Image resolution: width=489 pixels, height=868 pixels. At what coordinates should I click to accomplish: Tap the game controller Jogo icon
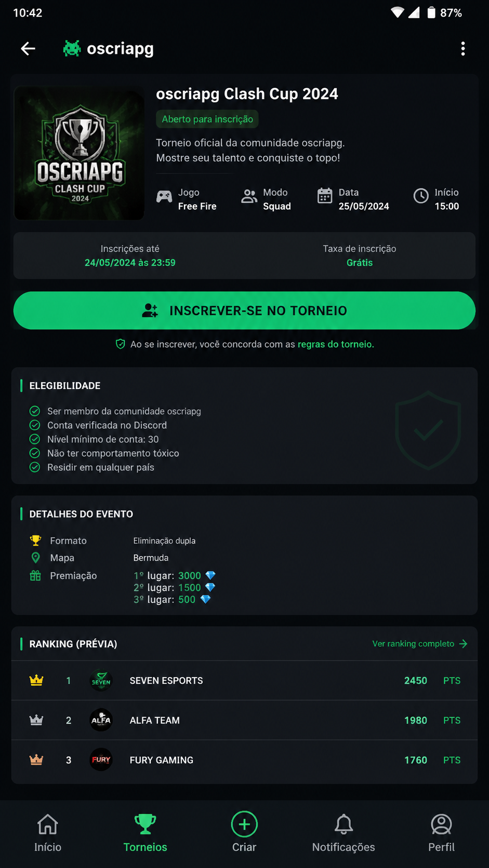(164, 197)
